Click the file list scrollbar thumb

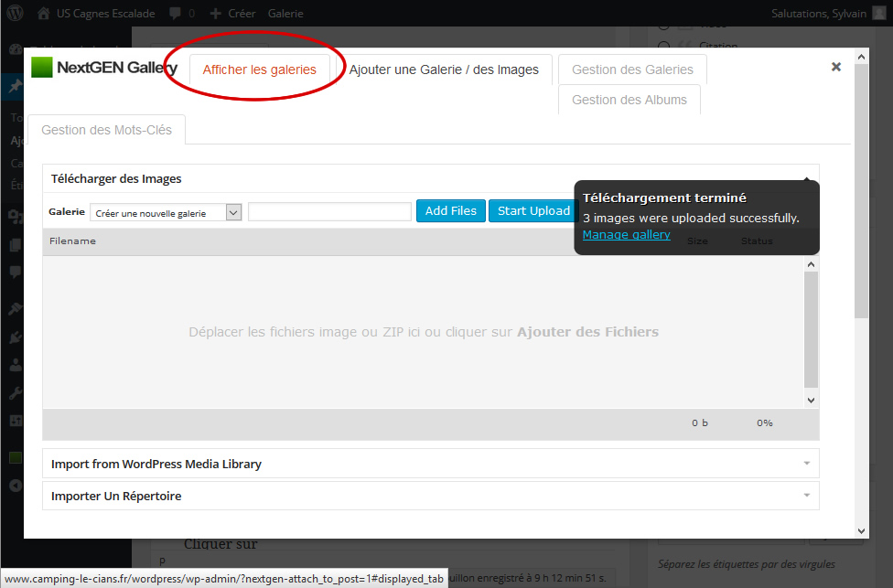click(x=811, y=329)
